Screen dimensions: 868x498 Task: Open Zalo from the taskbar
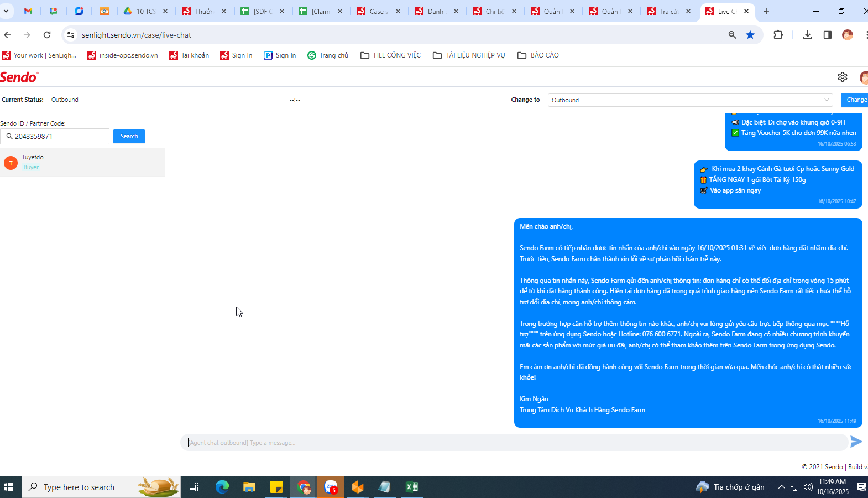331,487
